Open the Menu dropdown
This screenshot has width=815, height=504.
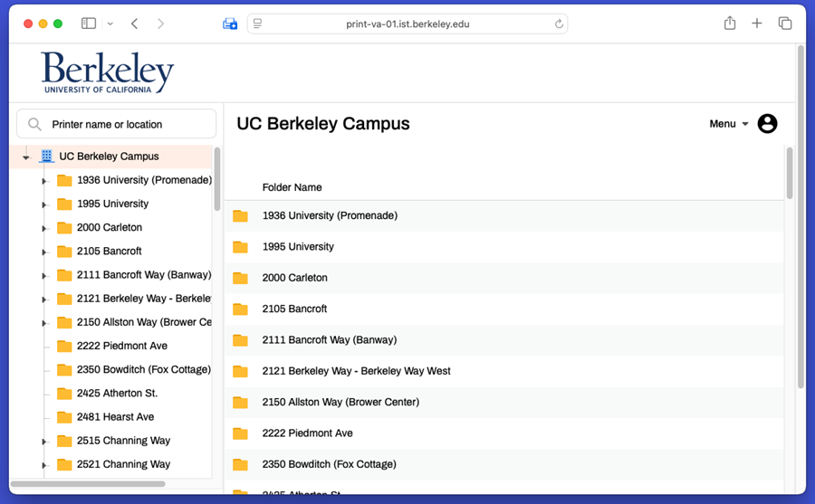728,124
